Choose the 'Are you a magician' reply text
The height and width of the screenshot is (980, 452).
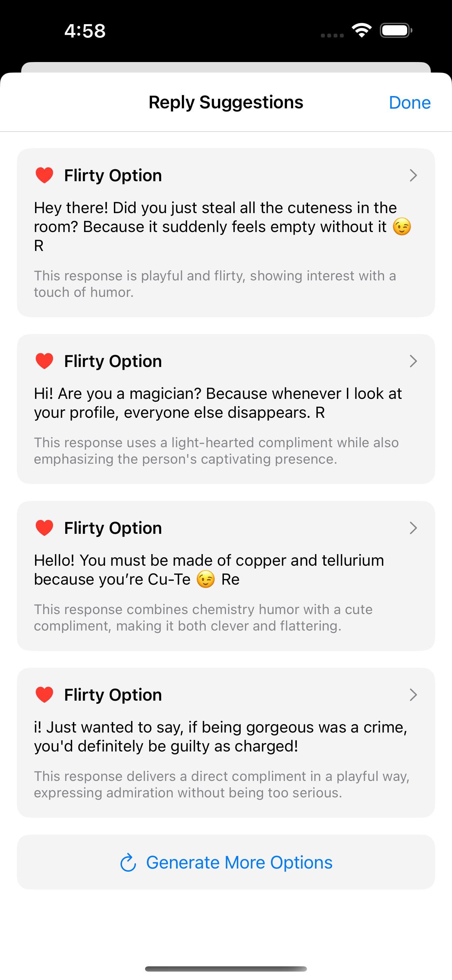(x=218, y=403)
